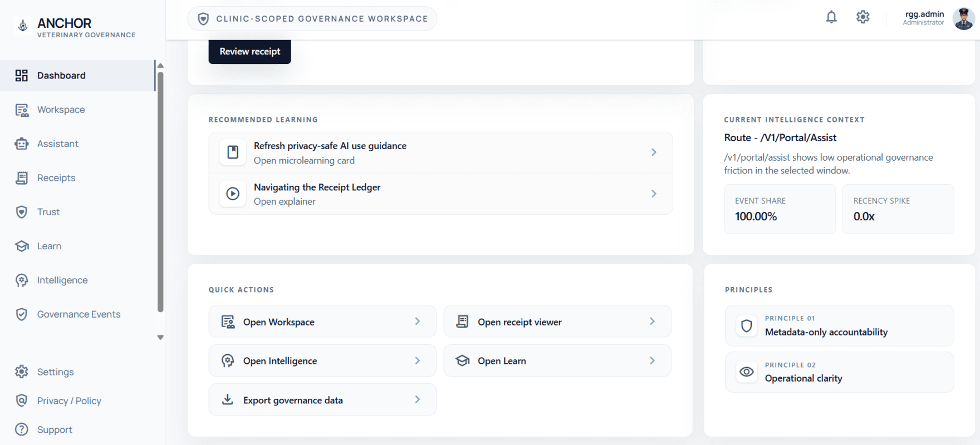Click the Intelligence sidebar icon
Viewport: 980px width, 445px height.
click(22, 280)
